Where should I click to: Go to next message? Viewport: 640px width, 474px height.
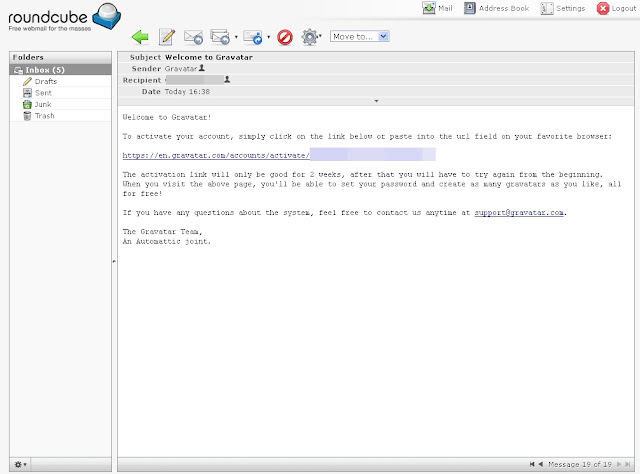[619, 464]
